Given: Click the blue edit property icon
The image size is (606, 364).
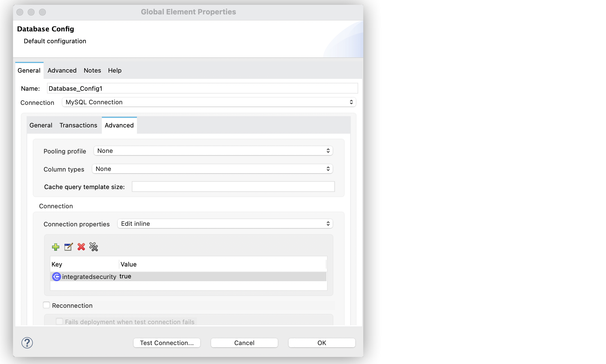Looking at the screenshot, I should coord(68,246).
